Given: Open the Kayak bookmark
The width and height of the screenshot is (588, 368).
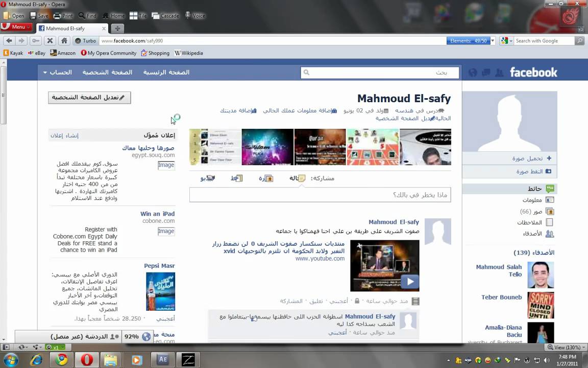Looking at the screenshot, I should pos(13,53).
